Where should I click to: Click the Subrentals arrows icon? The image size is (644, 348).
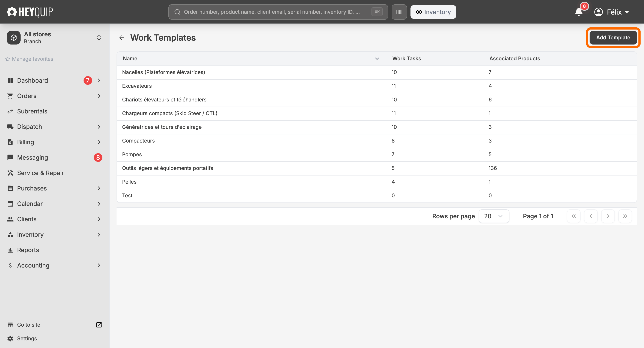tap(10, 112)
